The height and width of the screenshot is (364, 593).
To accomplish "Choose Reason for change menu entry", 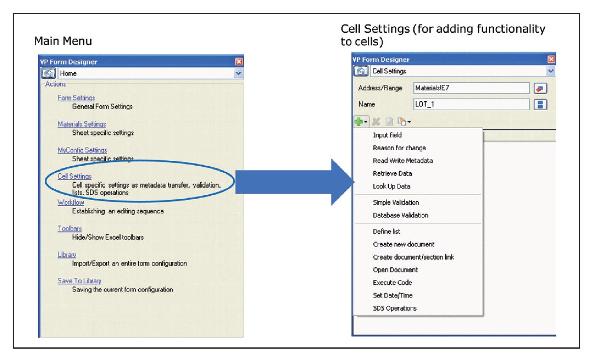I will click(x=399, y=148).
